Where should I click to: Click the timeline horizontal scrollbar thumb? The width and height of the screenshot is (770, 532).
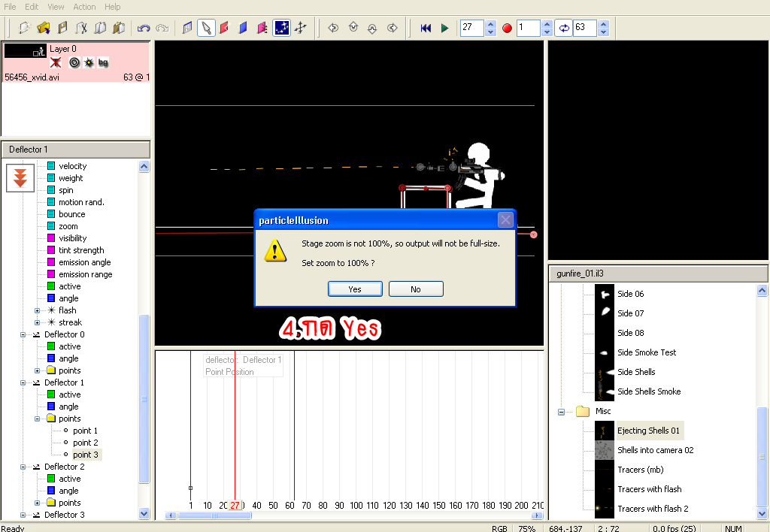click(214, 515)
